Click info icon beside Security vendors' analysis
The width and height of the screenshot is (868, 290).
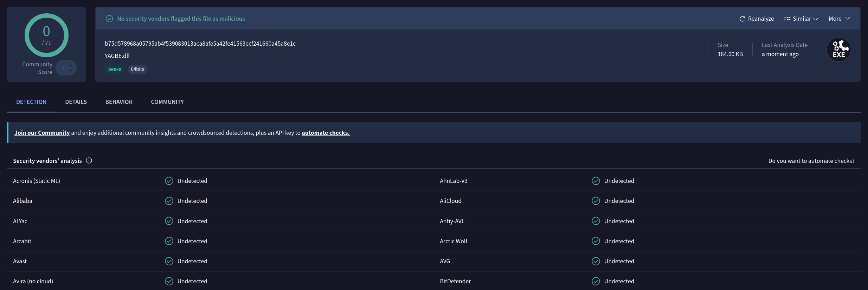point(89,160)
